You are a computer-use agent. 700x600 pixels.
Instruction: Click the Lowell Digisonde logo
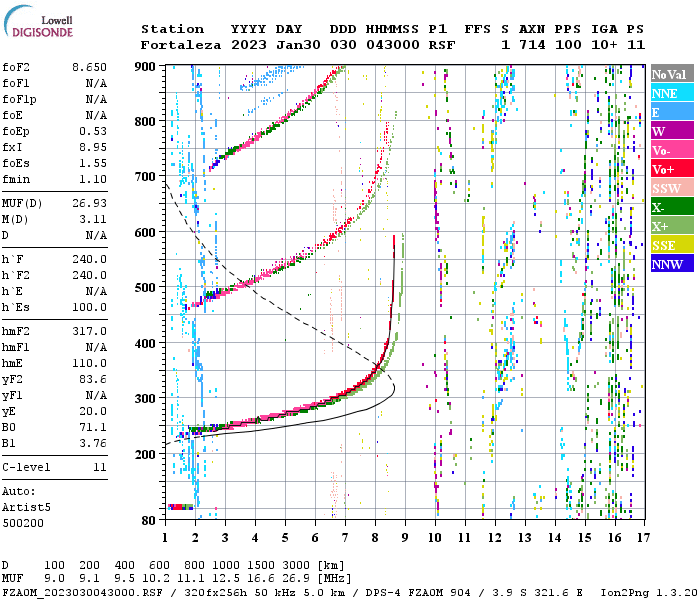tap(38, 21)
